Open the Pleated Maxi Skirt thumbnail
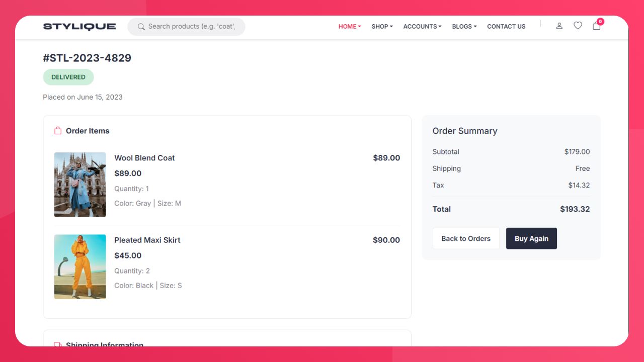The width and height of the screenshot is (644, 362). (x=80, y=267)
